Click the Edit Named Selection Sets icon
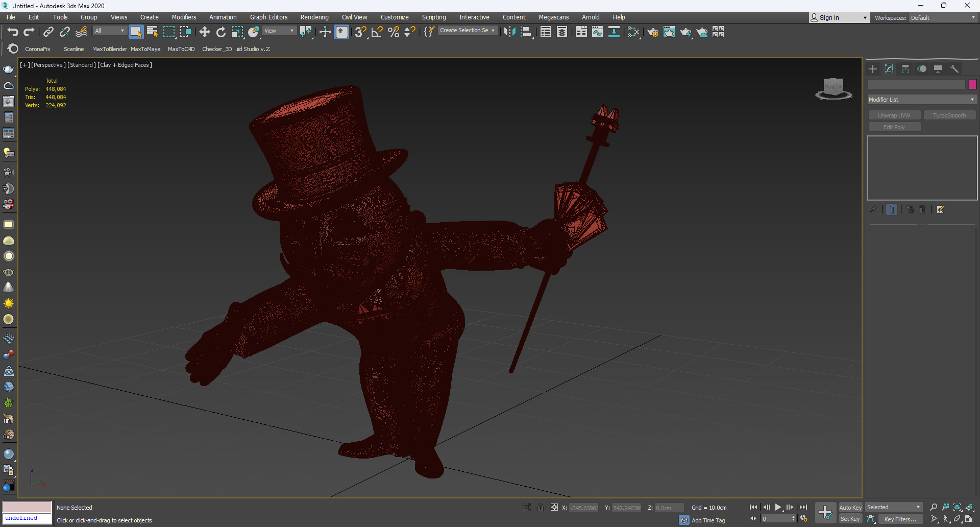 (x=429, y=32)
